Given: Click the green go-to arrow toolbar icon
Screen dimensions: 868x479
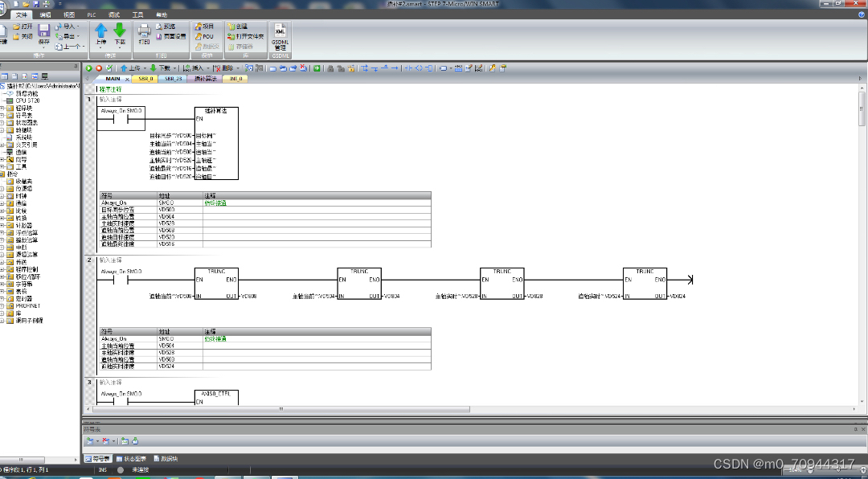Looking at the screenshot, I should (317, 68).
